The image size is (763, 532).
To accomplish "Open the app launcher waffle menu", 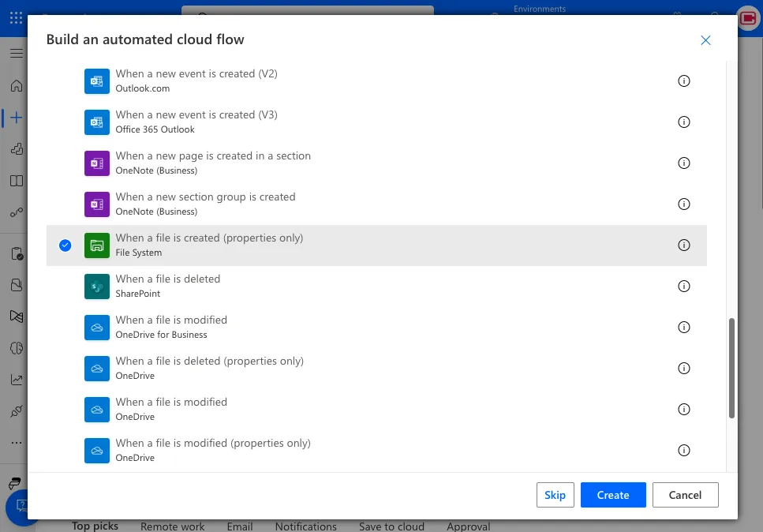I will click(16, 17).
